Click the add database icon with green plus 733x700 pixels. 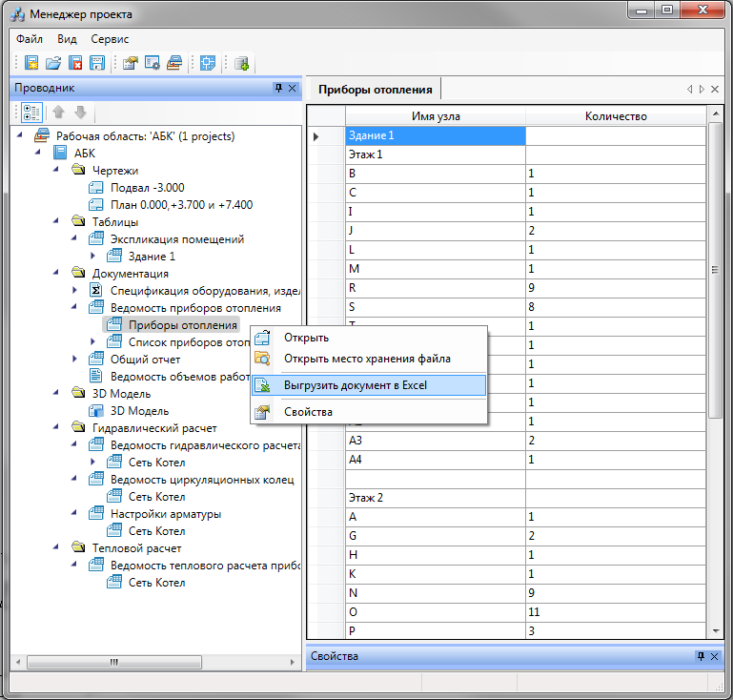tap(242, 63)
